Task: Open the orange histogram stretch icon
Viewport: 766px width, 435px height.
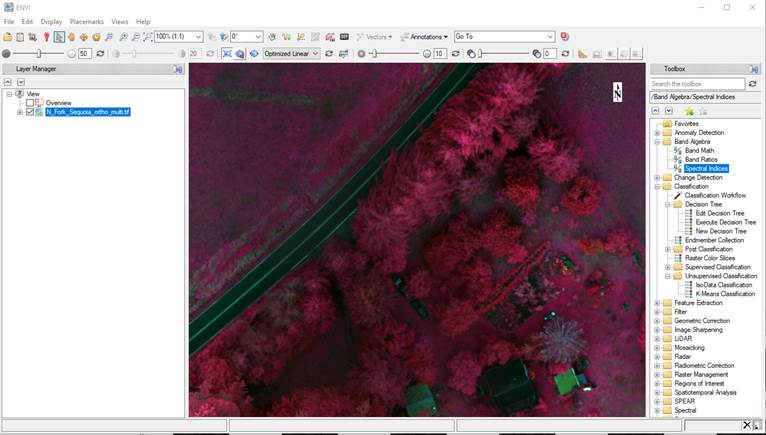Action: coord(582,54)
